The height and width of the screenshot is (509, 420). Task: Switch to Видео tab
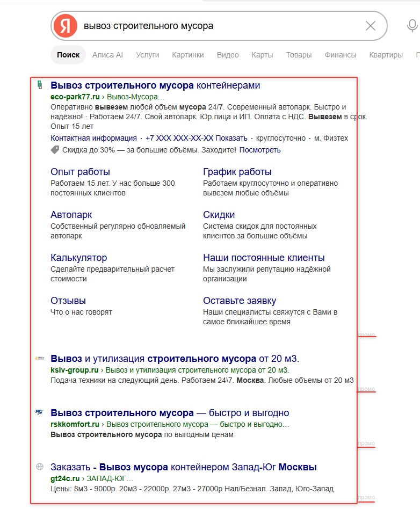[228, 55]
